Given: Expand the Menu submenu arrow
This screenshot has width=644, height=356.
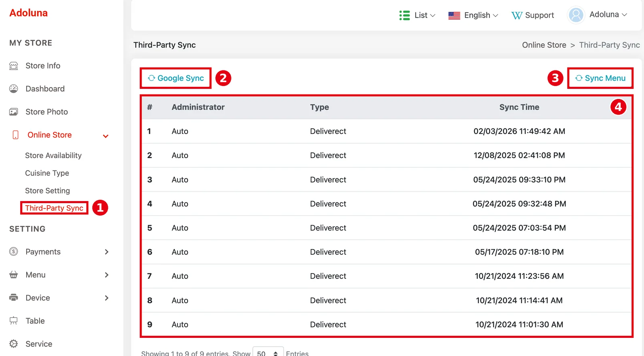Looking at the screenshot, I should [107, 275].
